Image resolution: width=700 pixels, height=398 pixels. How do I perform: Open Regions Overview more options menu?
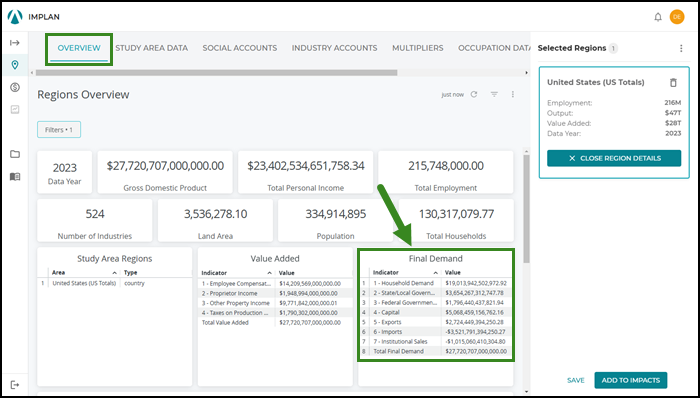coord(512,94)
